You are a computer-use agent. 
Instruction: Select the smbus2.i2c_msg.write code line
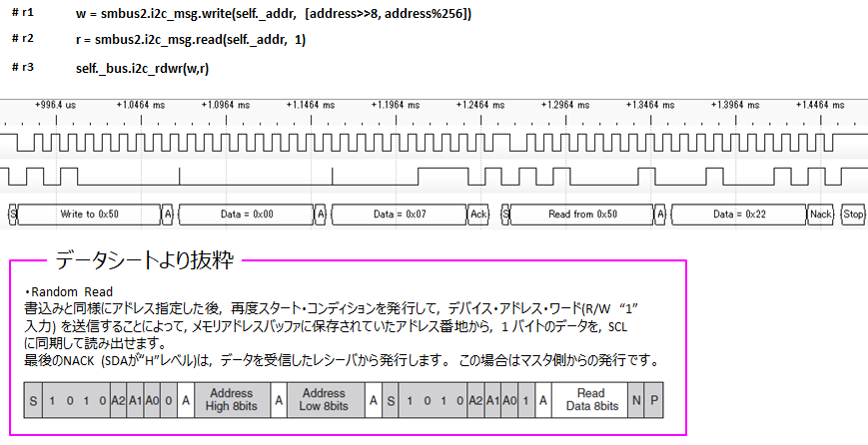pyautogui.click(x=274, y=14)
